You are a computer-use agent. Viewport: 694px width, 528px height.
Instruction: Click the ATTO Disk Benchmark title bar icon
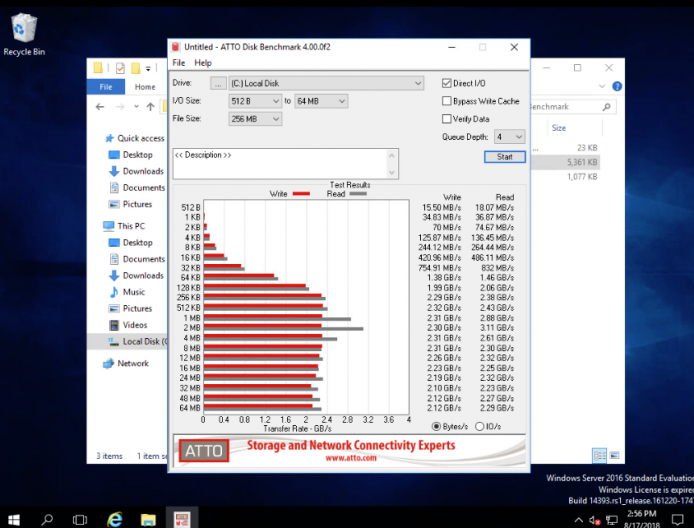[176, 47]
